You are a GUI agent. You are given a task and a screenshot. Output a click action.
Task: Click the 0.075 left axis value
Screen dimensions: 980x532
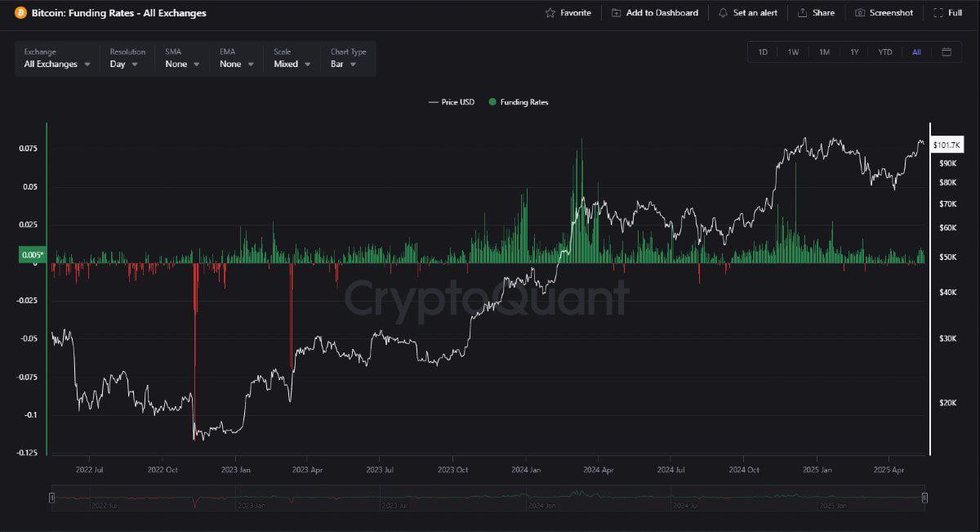click(x=29, y=149)
